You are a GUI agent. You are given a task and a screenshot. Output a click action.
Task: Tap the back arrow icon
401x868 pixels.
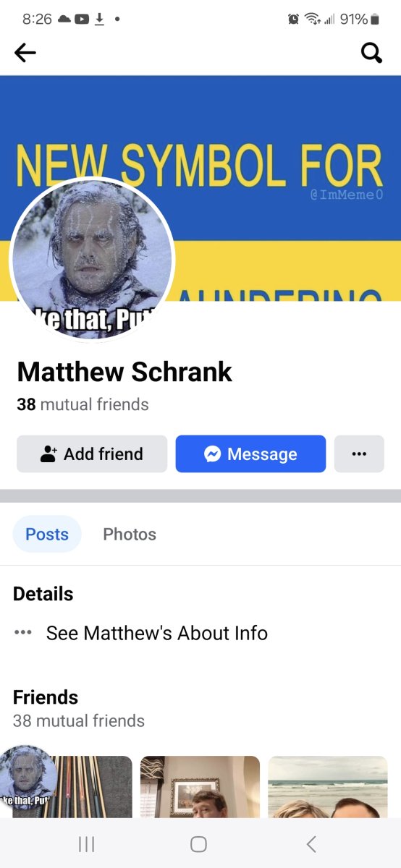(x=25, y=52)
